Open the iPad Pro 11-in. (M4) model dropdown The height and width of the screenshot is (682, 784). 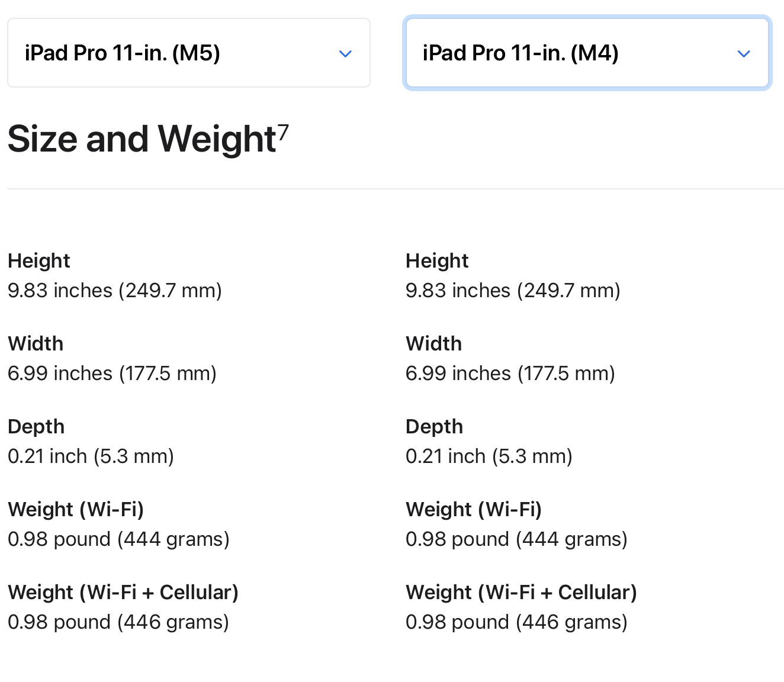point(586,53)
